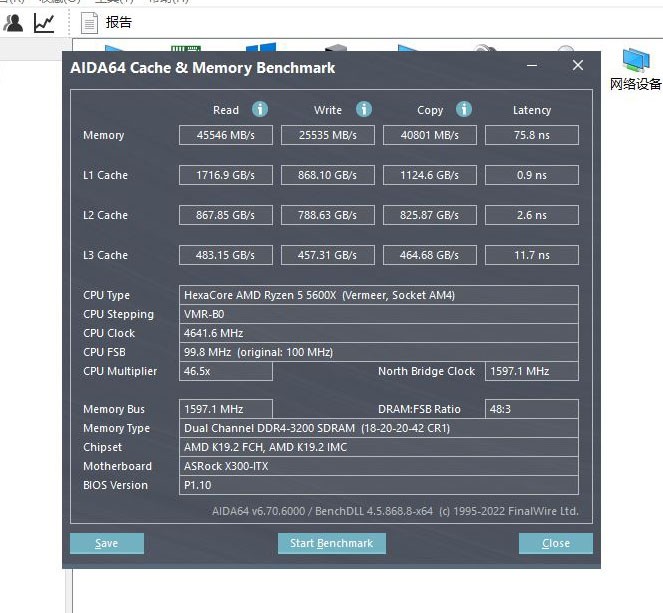Select L2 Cache Write 788.63 GB/s
The height and width of the screenshot is (613, 663).
click(x=328, y=215)
